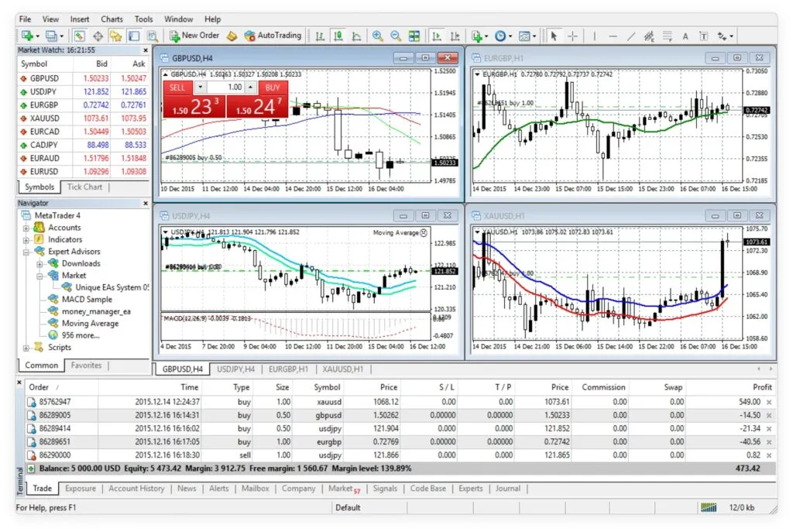Select the Trendline drawing tool
This screenshot has width=793, height=532.
[631, 36]
